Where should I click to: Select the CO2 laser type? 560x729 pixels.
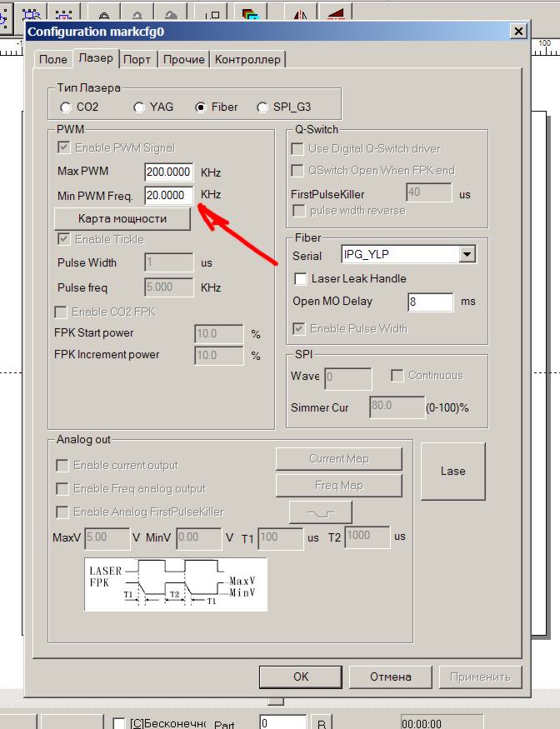click(x=67, y=107)
